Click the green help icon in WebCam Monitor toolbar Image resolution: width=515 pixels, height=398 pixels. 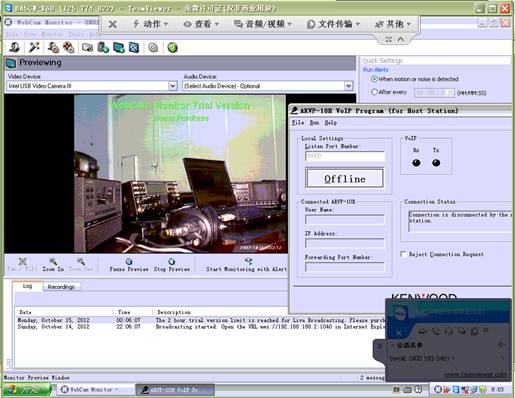pyautogui.click(x=172, y=48)
